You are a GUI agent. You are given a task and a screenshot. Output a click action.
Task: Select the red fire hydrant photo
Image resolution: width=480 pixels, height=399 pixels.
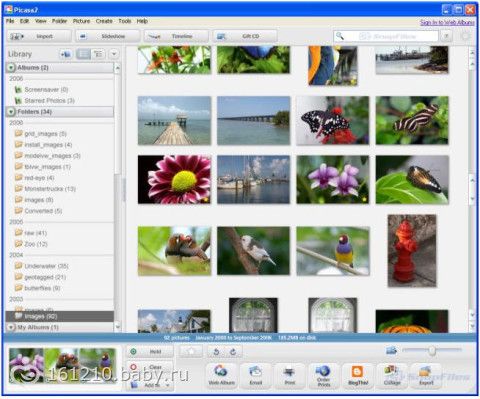click(x=412, y=251)
